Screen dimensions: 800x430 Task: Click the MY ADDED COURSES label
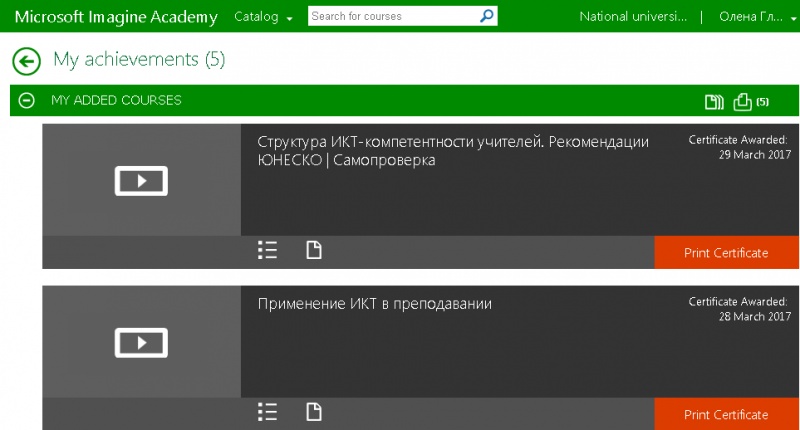[116, 100]
